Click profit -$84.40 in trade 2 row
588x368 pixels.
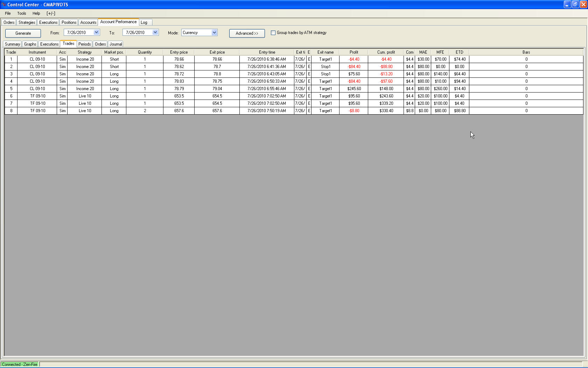[354, 67]
